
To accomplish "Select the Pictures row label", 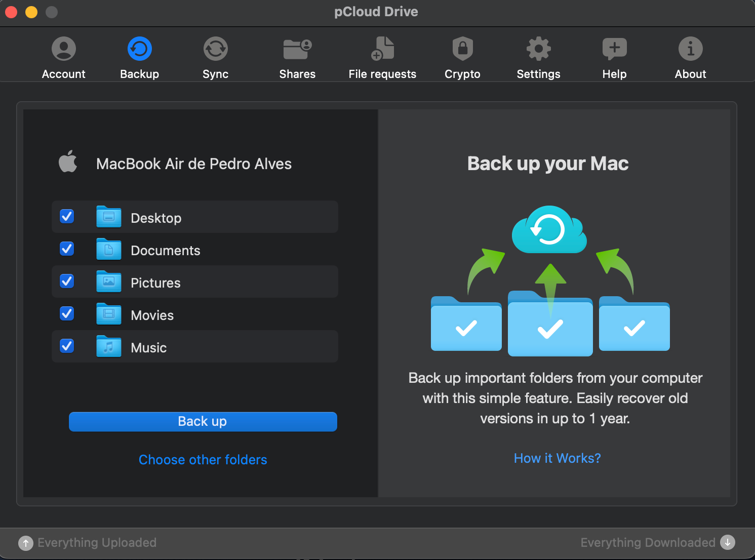I will [x=155, y=283].
